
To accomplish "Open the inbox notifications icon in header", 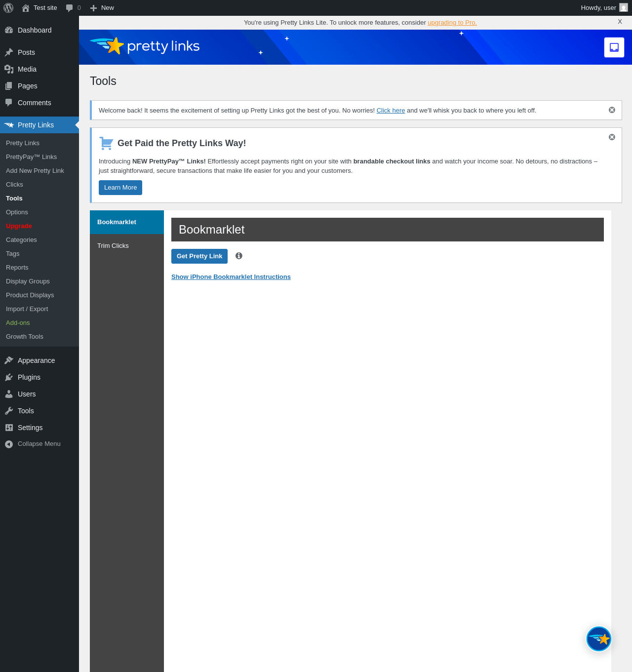I will [614, 47].
